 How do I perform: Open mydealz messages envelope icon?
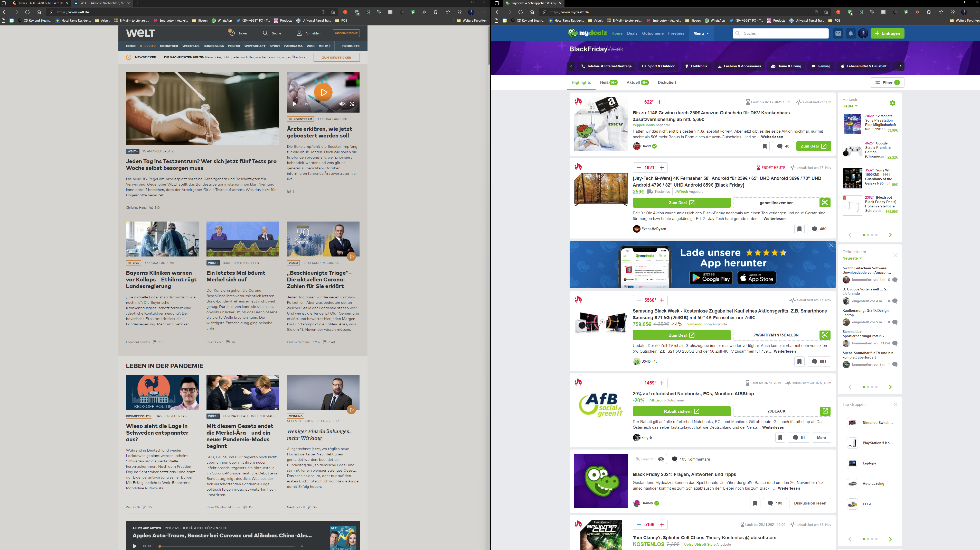pyautogui.click(x=838, y=33)
